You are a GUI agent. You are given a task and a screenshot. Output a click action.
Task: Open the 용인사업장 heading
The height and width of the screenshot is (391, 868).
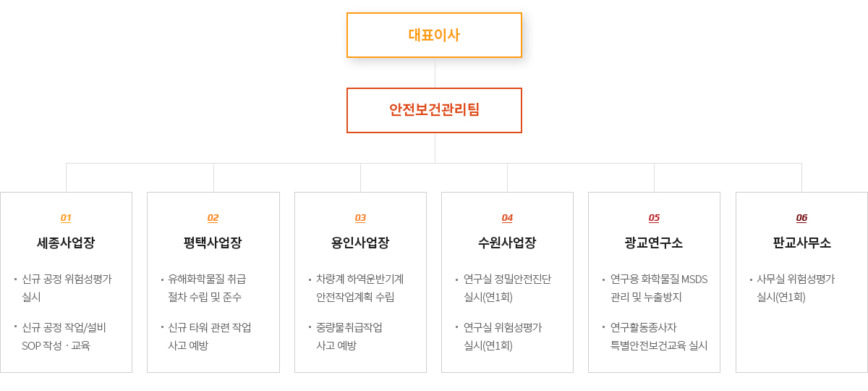click(360, 243)
